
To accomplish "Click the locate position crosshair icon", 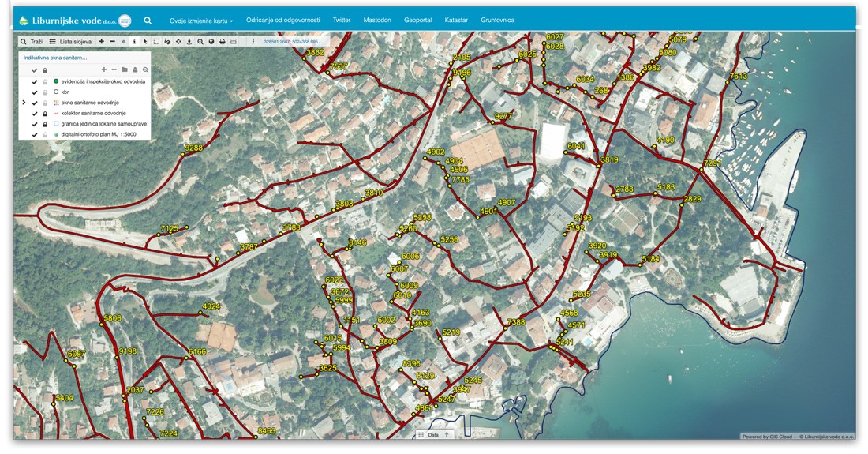I will coord(178,41).
